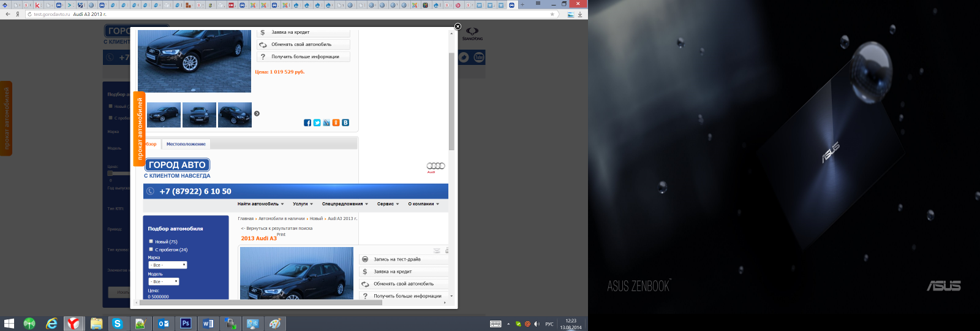Click Главная breadcrumb link
Viewport: 980px width, 331px height.
click(x=246, y=218)
